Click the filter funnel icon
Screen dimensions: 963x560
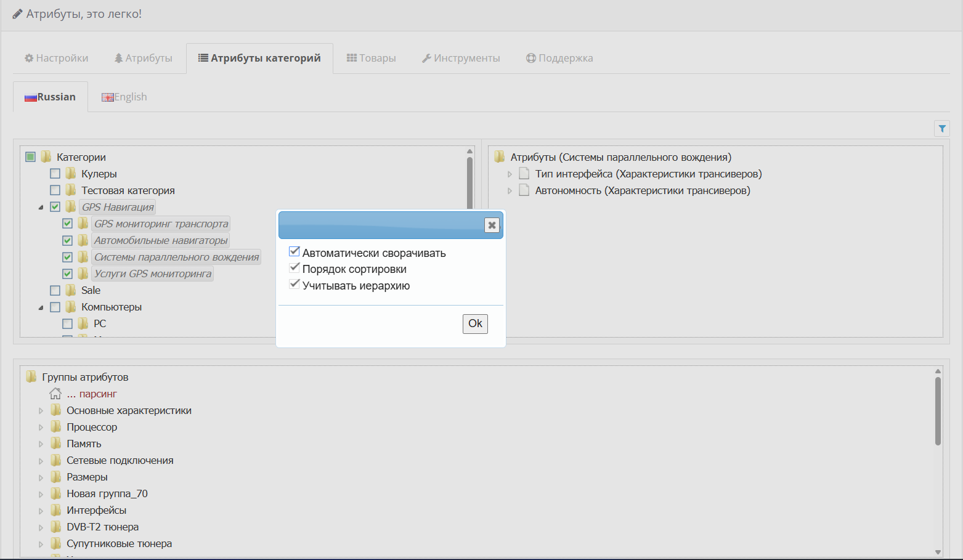[x=941, y=128]
